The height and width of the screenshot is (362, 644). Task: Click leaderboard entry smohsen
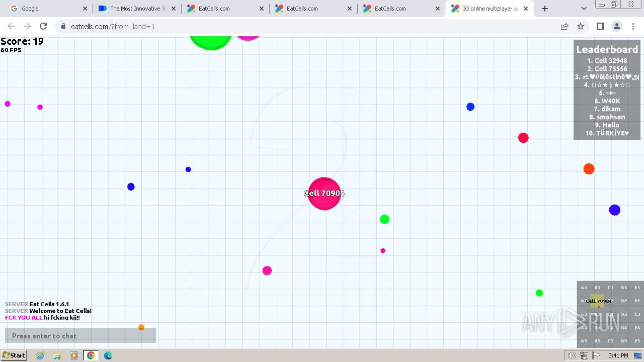607,117
